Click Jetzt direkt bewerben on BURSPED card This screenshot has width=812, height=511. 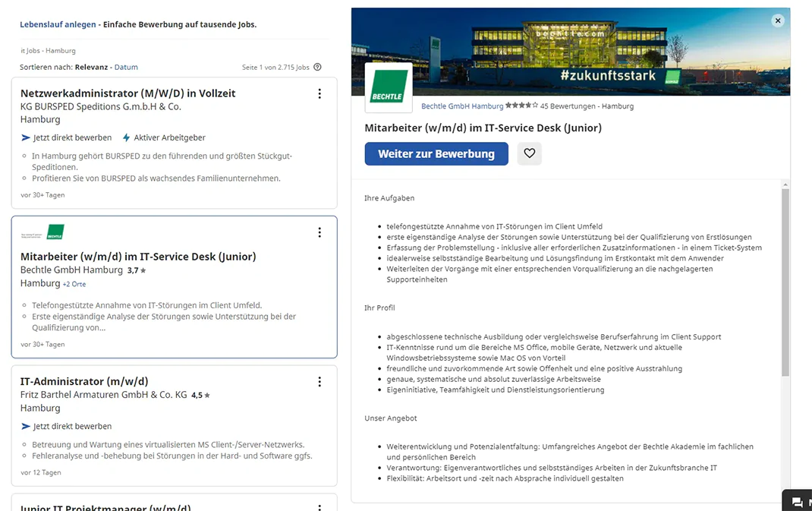click(66, 137)
